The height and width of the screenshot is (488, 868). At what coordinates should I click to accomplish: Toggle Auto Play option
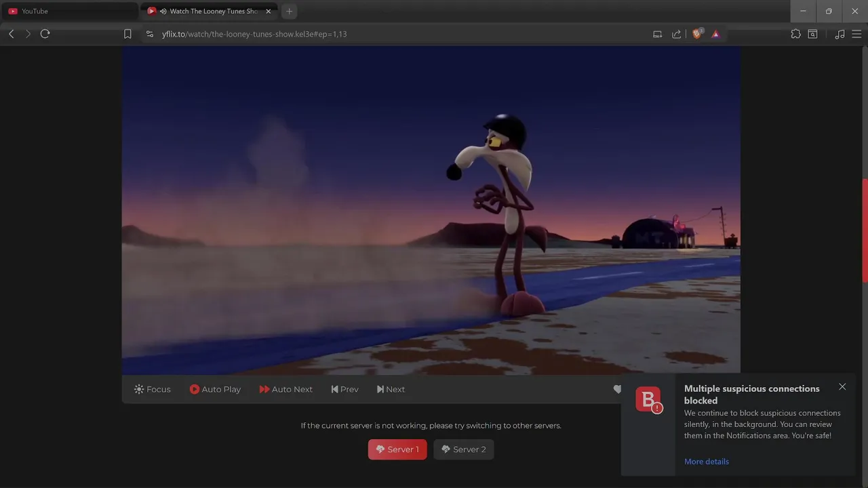215,389
